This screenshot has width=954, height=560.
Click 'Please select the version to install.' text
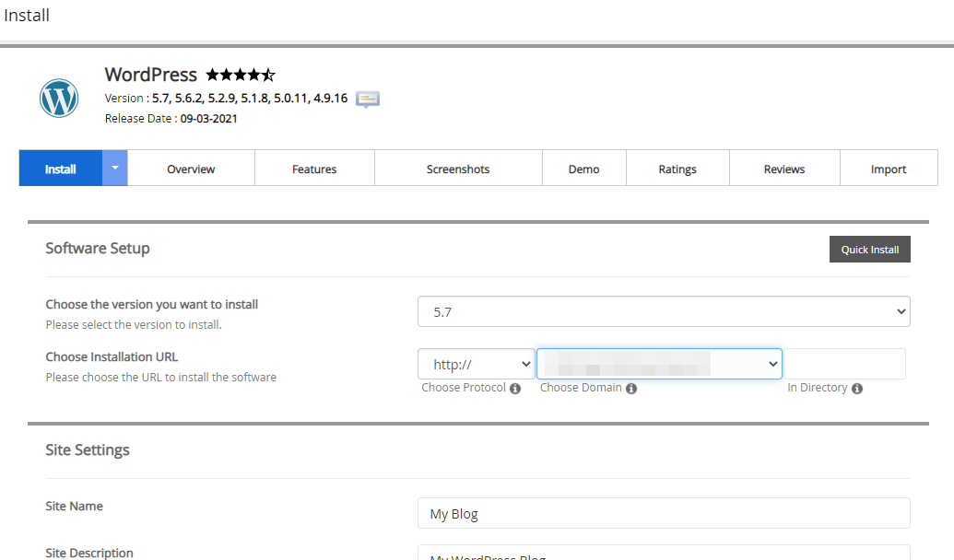[x=134, y=325]
